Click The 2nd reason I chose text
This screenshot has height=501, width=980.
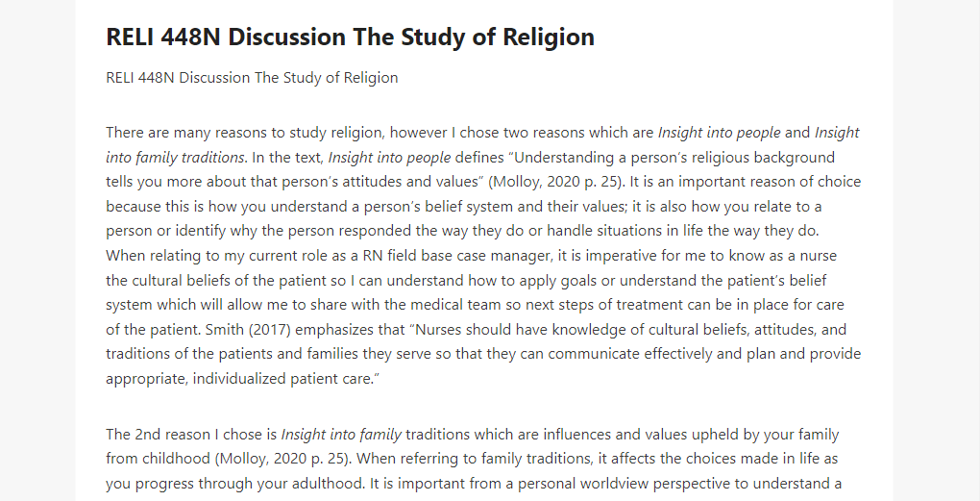point(191,434)
